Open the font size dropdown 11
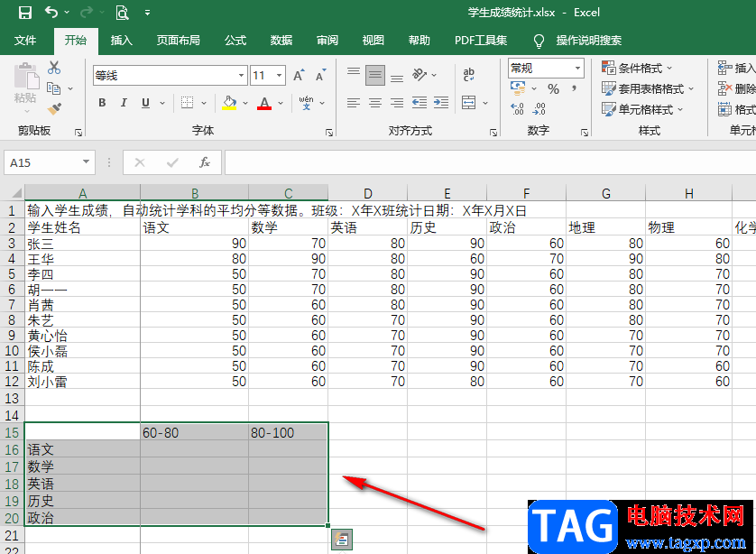Screen dimensions: 756x554 [x=279, y=75]
